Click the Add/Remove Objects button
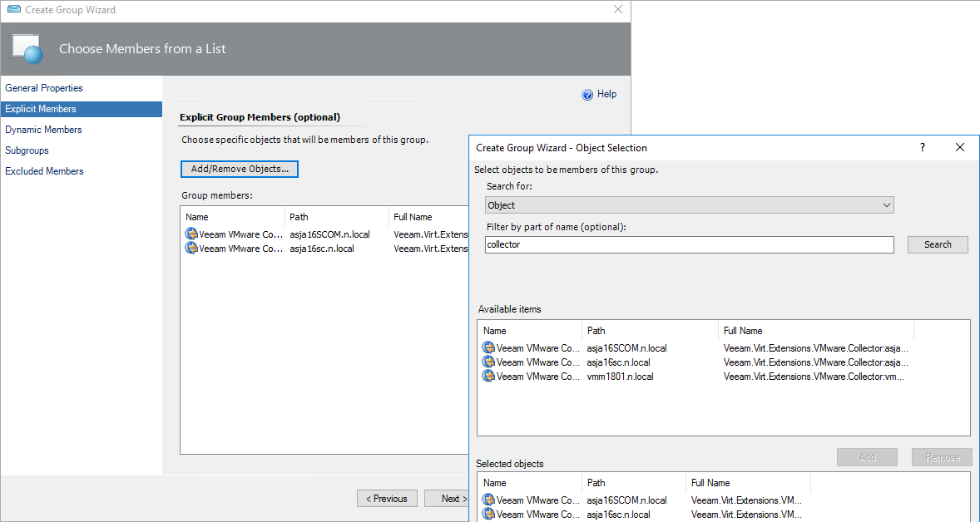980x522 pixels. (x=240, y=170)
